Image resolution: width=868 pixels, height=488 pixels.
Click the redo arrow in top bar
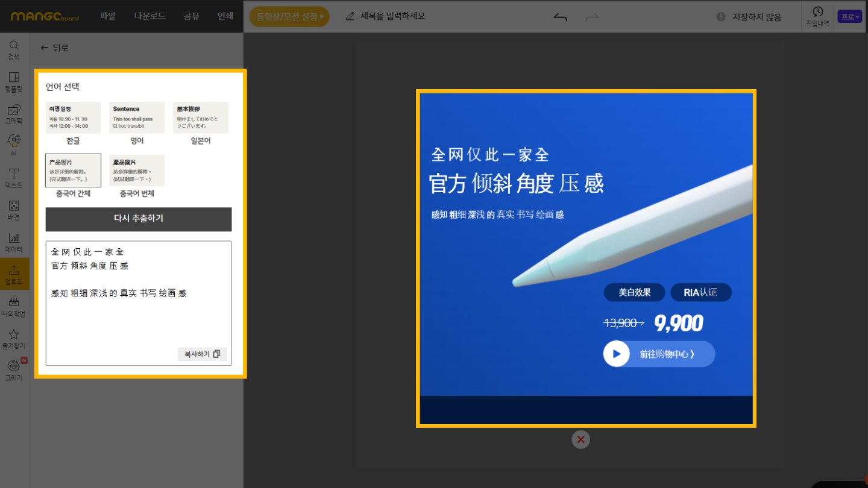coord(593,17)
